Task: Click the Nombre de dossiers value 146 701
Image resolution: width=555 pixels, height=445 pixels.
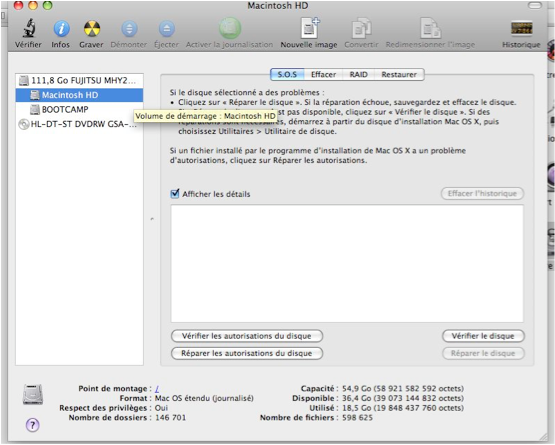Action: 170,418
